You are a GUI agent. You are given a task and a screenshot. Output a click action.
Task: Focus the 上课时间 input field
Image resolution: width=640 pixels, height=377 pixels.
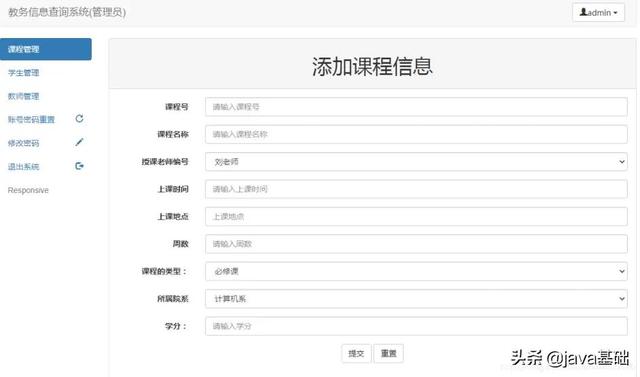tap(416, 189)
